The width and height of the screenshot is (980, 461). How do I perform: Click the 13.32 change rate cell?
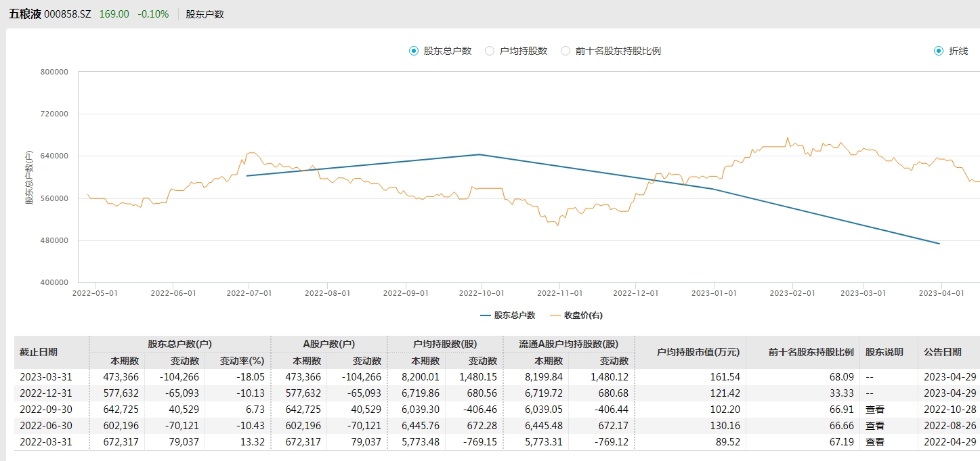[x=253, y=442]
